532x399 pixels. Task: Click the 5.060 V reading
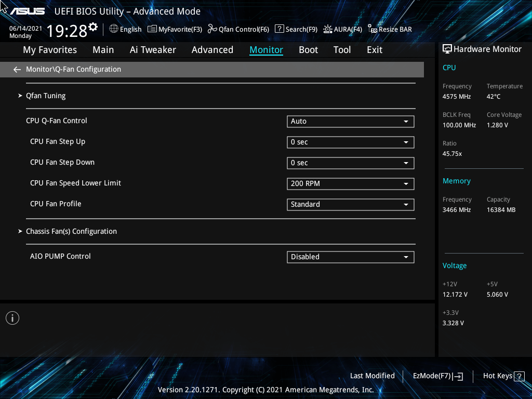pos(497,295)
